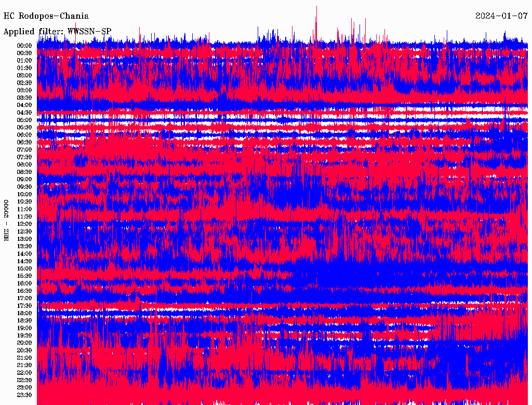Select the 20:00 time label
This screenshot has width=532, height=405.
[x=24, y=343]
